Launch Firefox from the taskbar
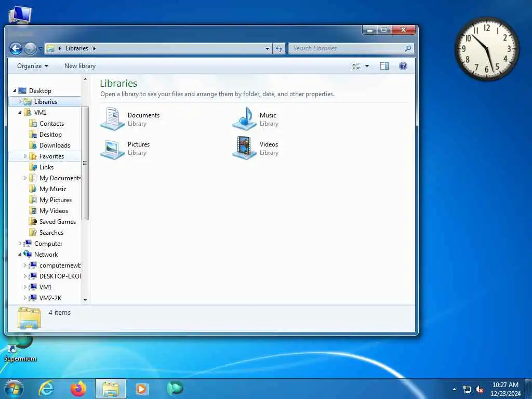The width and height of the screenshot is (532, 399). [x=78, y=389]
